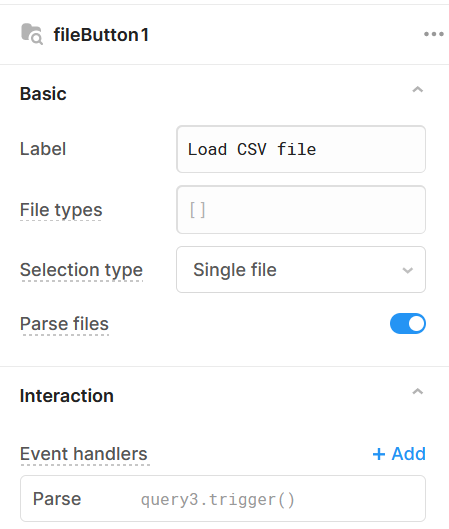This screenshot has height=529, width=449.
Task: Click the fileButton1 folder search icon
Action: click(32, 34)
